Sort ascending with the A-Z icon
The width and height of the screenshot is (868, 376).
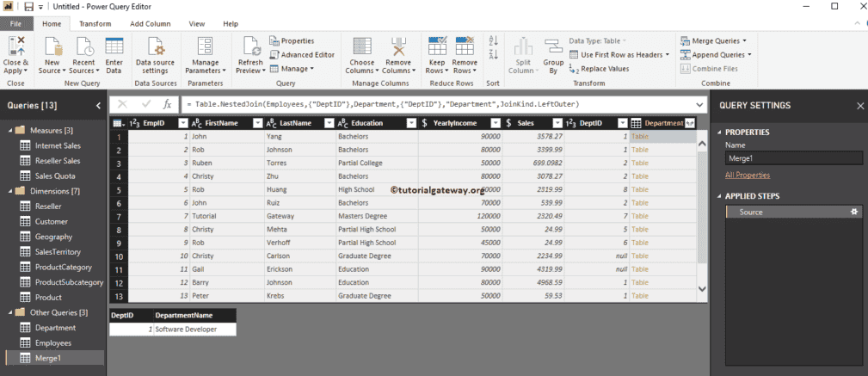[x=495, y=41]
